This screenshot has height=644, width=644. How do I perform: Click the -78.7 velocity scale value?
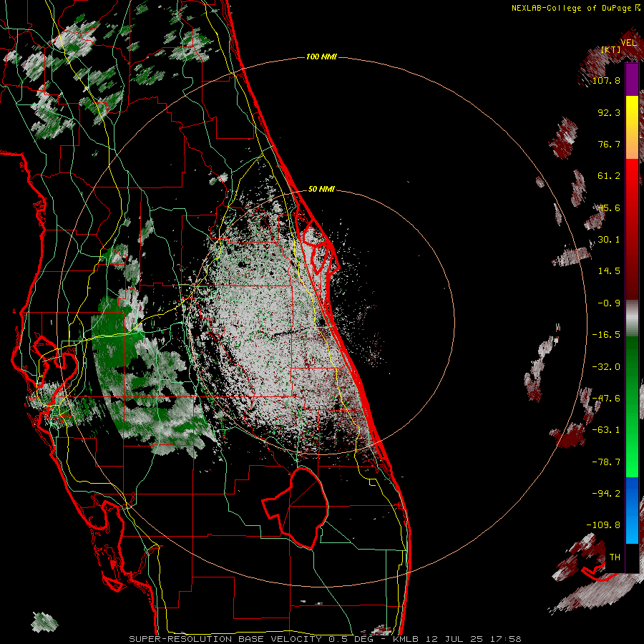[x=606, y=462]
